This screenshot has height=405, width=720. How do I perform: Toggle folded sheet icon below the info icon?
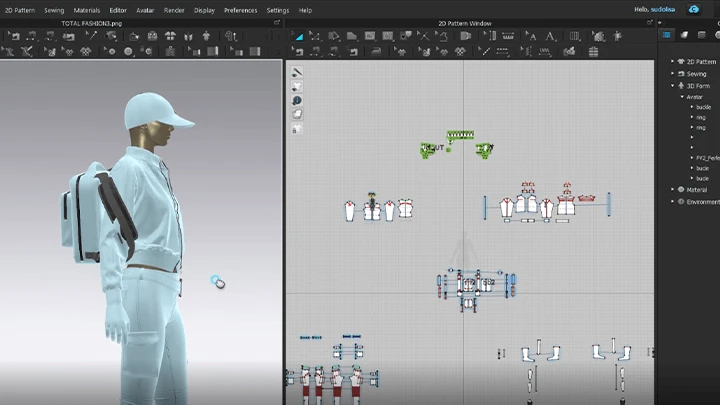coord(297,114)
